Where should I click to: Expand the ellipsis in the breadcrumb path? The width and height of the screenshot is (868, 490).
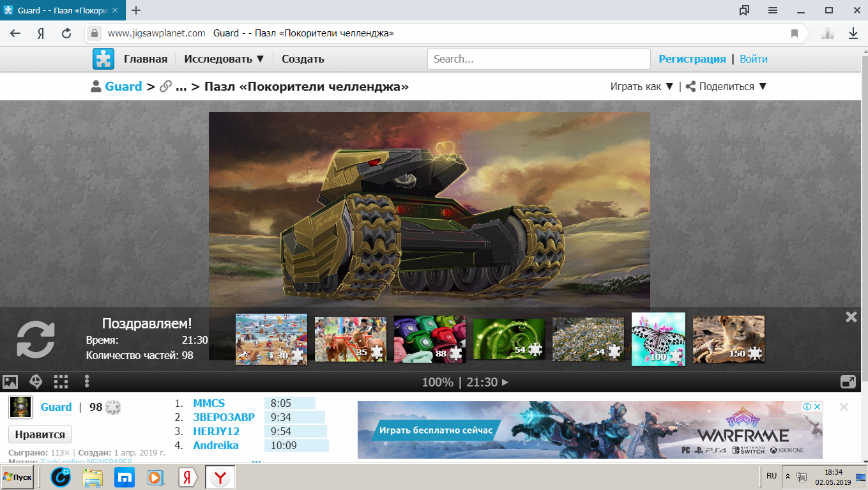pos(181,87)
